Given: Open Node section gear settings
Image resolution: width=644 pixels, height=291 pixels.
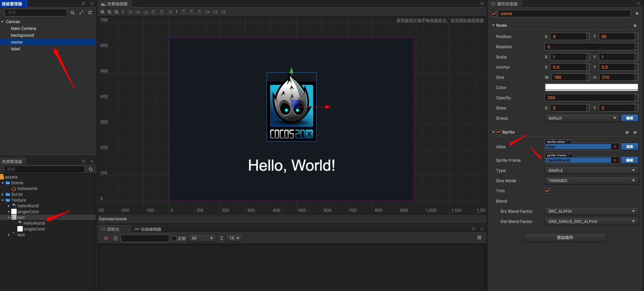Looking at the screenshot, I should [x=635, y=25].
